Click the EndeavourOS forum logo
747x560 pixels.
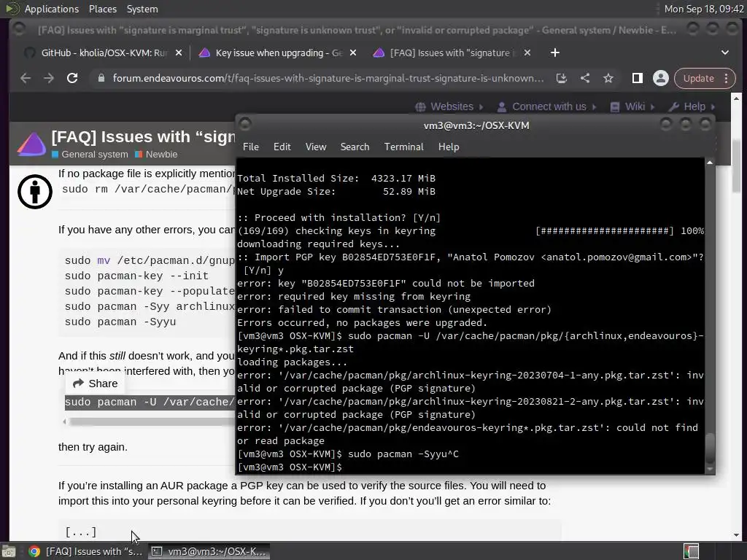pos(31,144)
